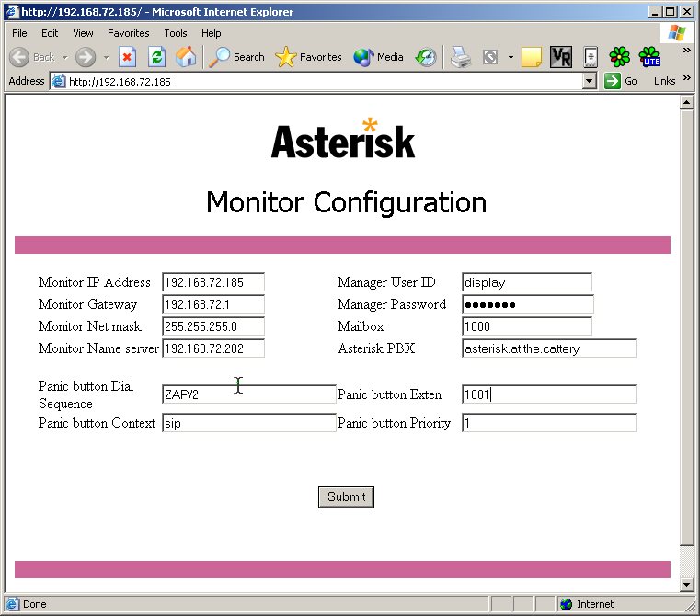Open the yellow sticky note icon
Screen dimensions: 700x616
pyautogui.click(x=532, y=57)
